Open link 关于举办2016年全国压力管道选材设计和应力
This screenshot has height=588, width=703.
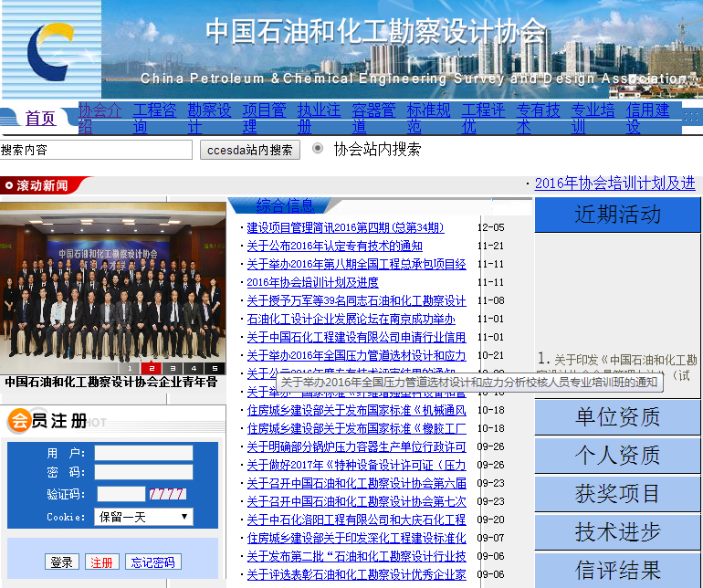(x=356, y=356)
